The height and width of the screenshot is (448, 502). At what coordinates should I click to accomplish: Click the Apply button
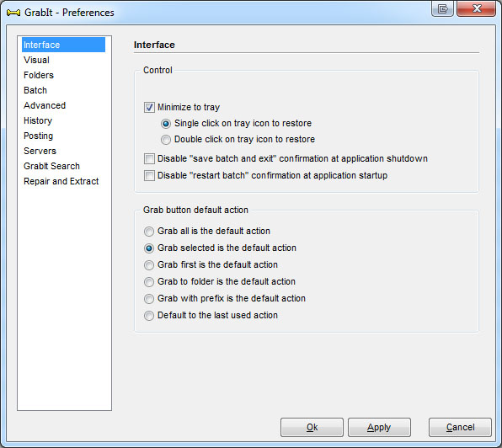tap(379, 427)
